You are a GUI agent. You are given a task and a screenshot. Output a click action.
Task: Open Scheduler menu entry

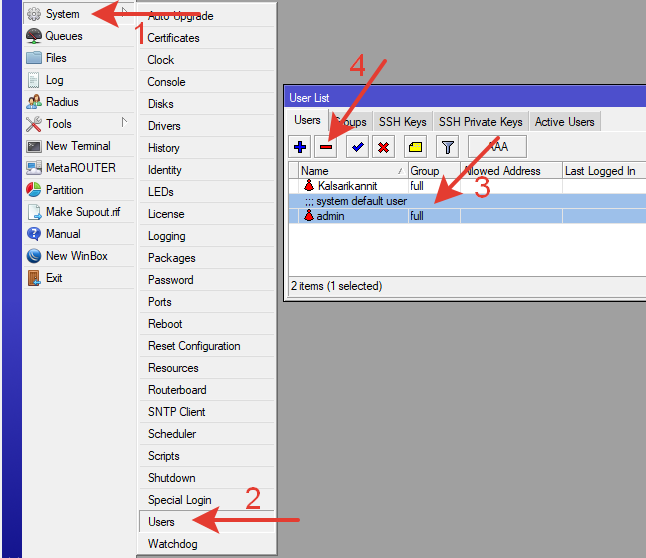coord(207,434)
